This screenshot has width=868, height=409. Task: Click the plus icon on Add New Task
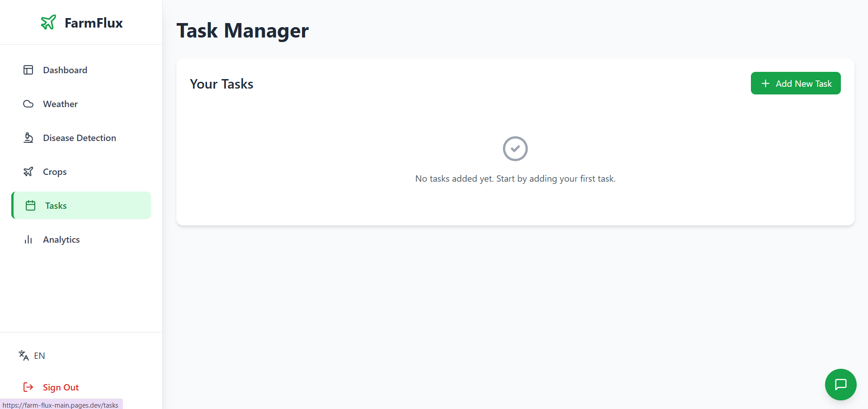coord(765,84)
